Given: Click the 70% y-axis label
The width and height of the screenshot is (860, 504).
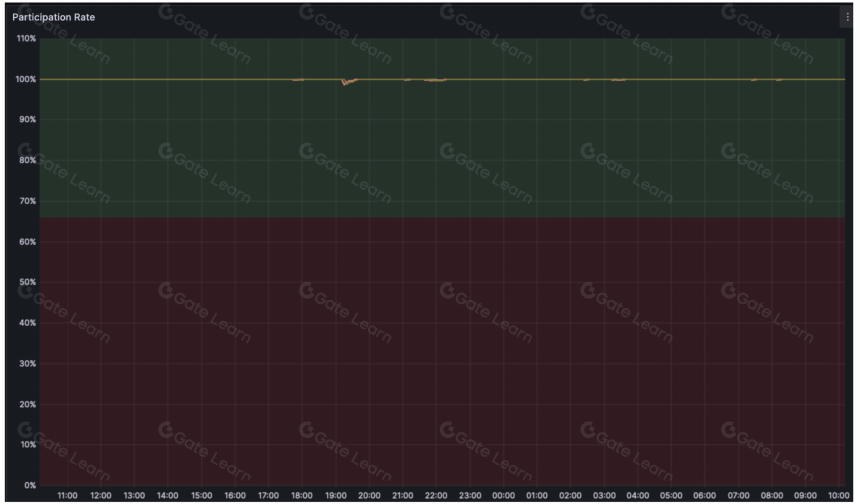Looking at the screenshot, I should (x=28, y=201).
